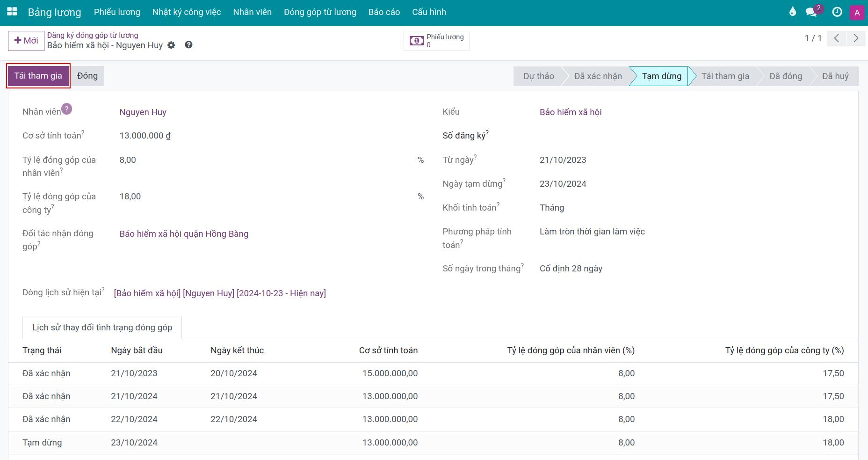The width and height of the screenshot is (868, 460).
Task: Open the Nguyen Huy employee link
Action: coord(143,112)
